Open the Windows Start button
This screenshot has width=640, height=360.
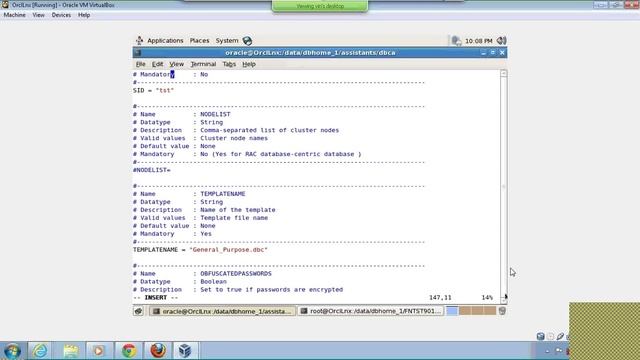tap(12, 351)
